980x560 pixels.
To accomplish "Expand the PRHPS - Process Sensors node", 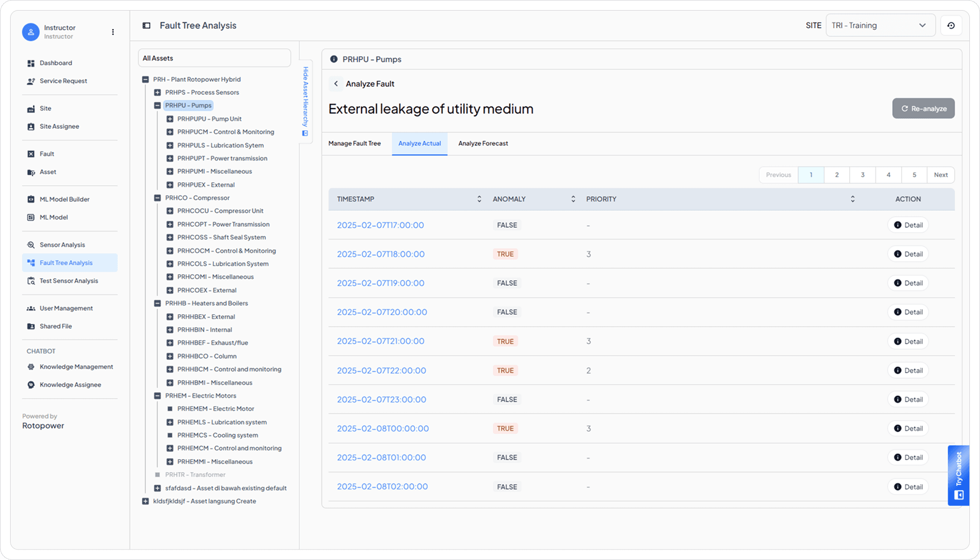I will pos(158,92).
